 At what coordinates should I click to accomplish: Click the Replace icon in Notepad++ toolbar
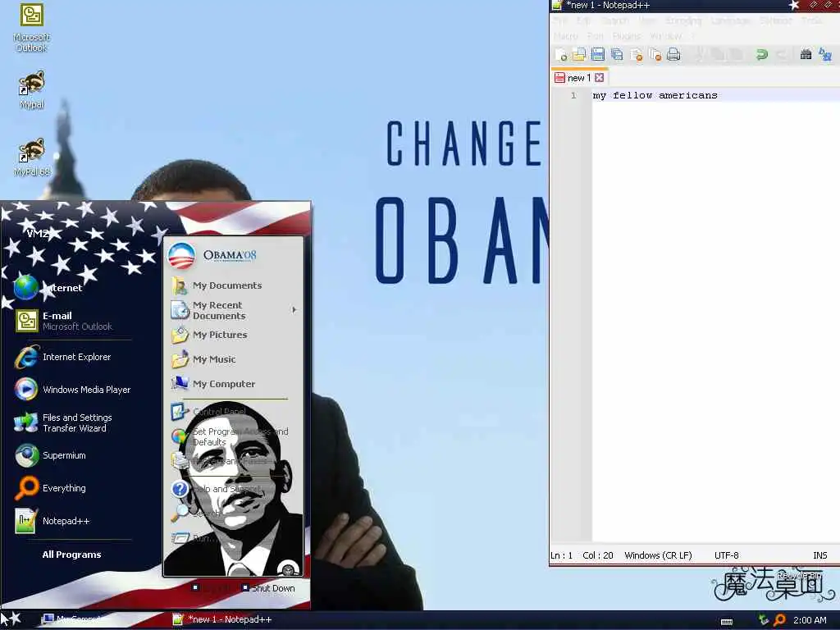point(825,54)
